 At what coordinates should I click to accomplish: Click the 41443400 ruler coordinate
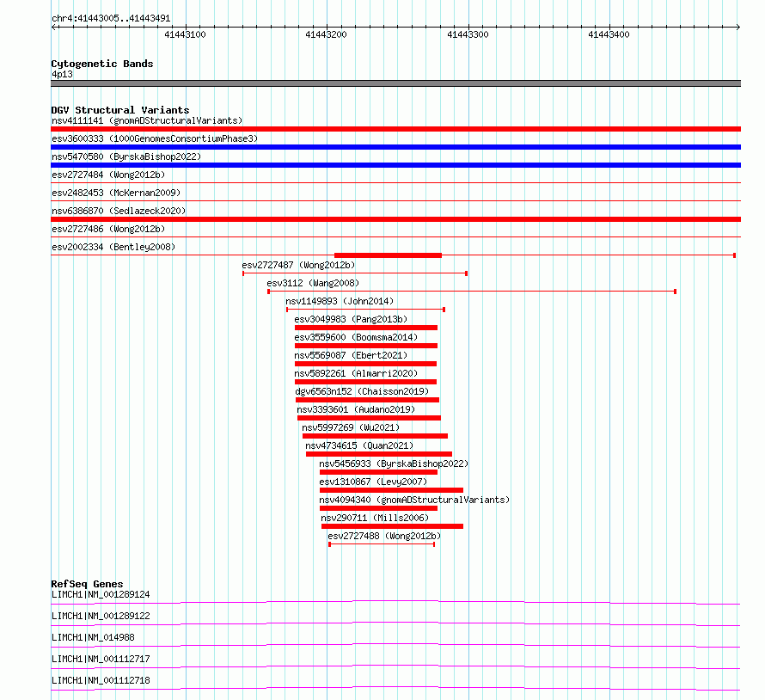pyautogui.click(x=609, y=34)
